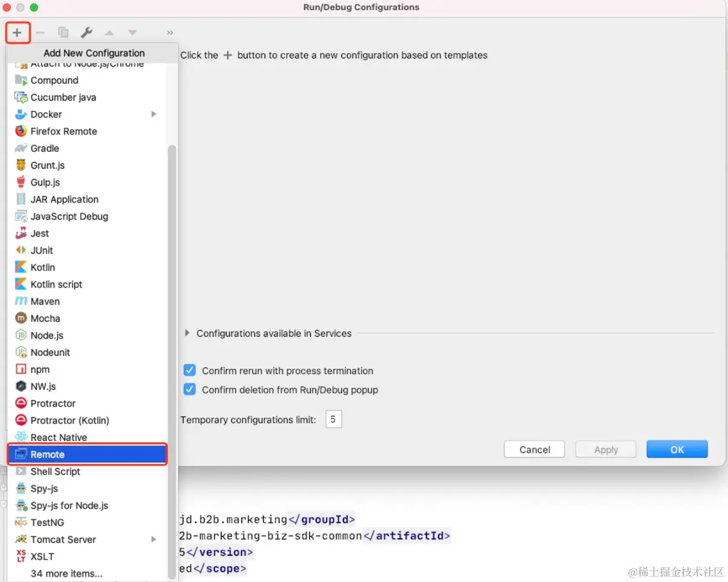Click the artifactId closing tag in editor

pyautogui.click(x=406, y=536)
